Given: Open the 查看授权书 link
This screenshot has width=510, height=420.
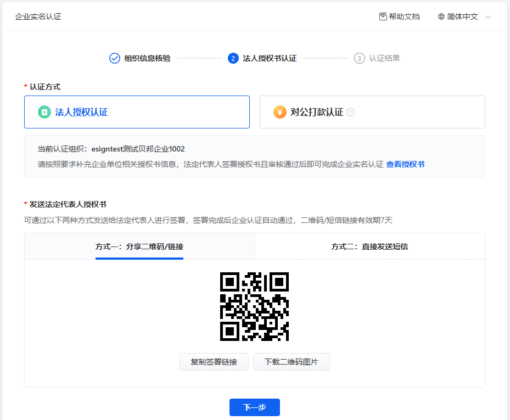Looking at the screenshot, I should pos(405,164).
